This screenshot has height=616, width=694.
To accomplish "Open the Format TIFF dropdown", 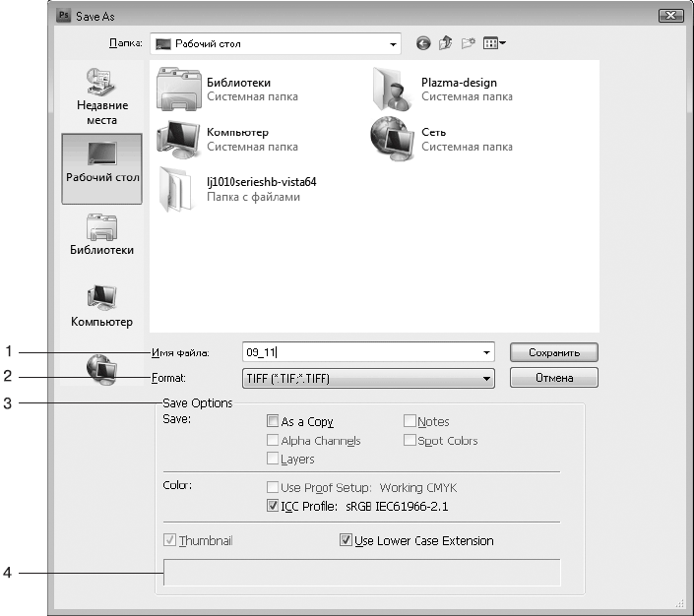I will 368,379.
